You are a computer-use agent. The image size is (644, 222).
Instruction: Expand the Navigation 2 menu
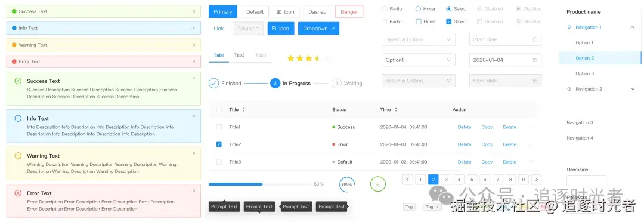coord(632,89)
